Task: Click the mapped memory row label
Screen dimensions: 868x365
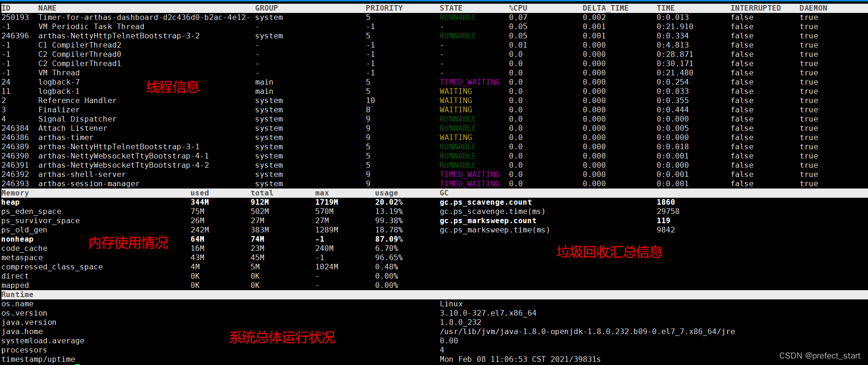Action: coord(15,286)
